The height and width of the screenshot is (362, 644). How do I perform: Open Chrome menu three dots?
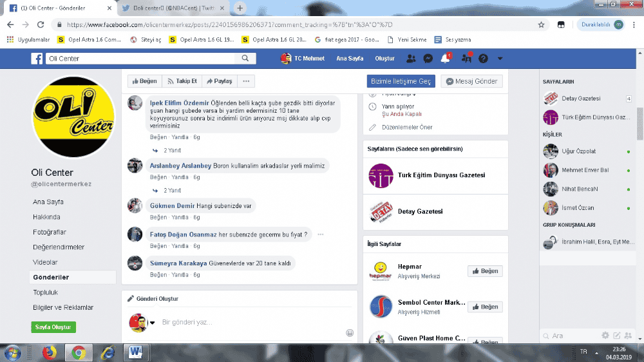click(x=634, y=24)
